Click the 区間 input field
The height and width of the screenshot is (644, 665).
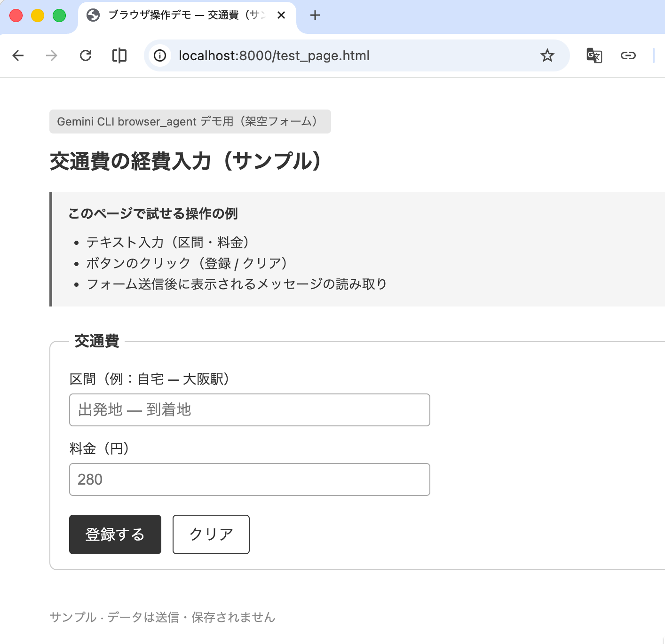249,410
